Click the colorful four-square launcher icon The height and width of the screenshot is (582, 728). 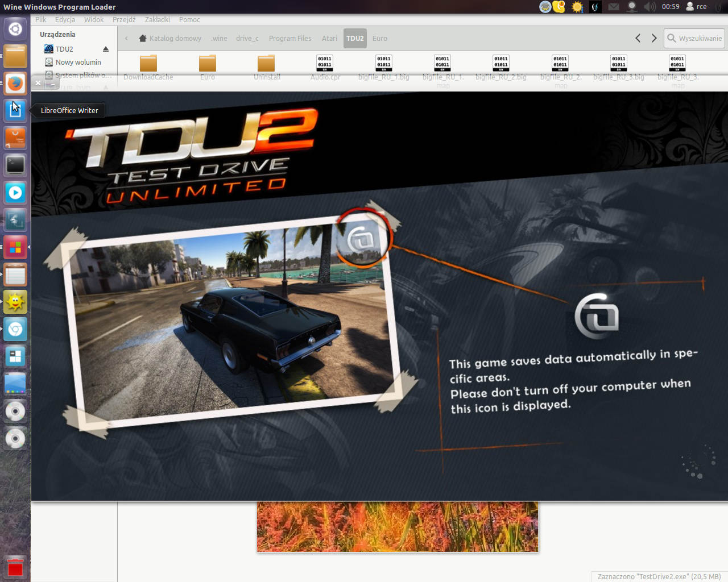tap(15, 247)
